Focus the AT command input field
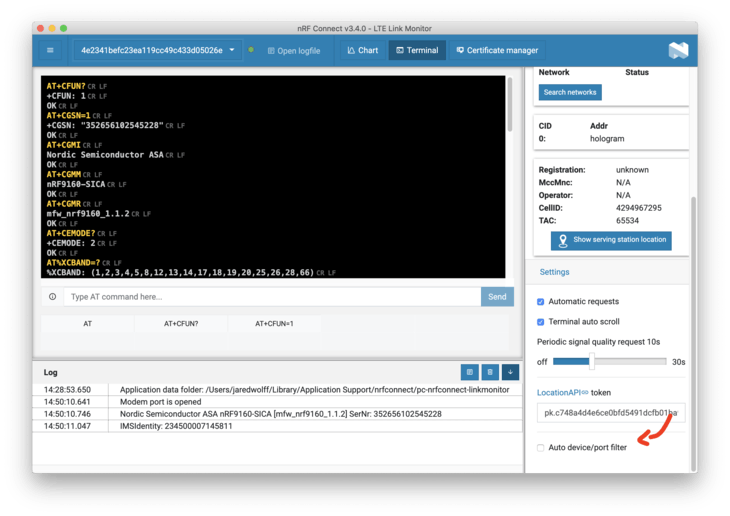The height and width of the screenshot is (516, 730). coord(272,297)
